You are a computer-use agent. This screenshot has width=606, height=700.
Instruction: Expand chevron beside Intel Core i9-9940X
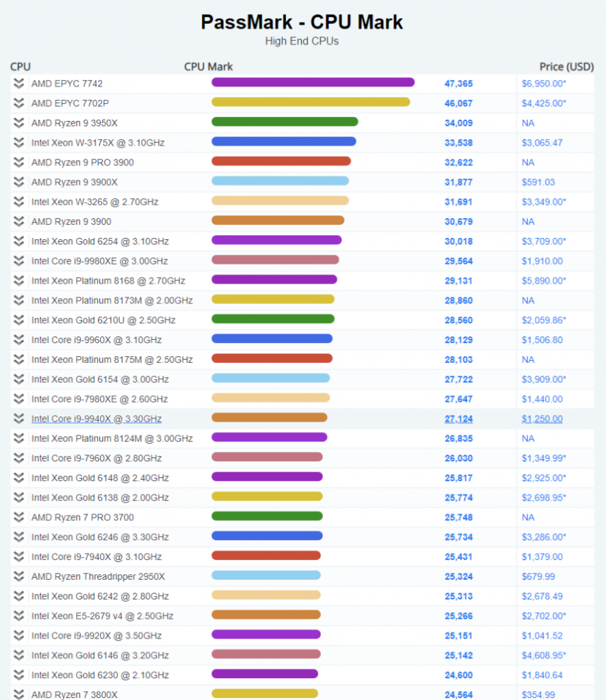[18, 419]
